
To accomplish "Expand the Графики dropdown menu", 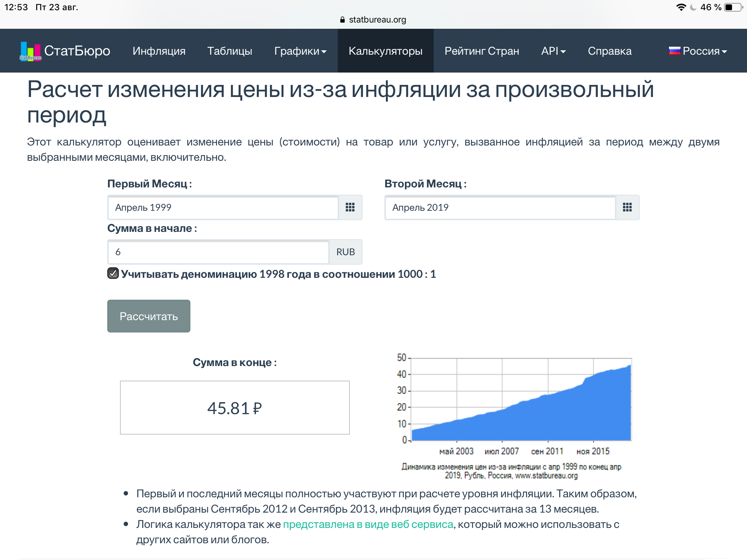I will click(300, 51).
